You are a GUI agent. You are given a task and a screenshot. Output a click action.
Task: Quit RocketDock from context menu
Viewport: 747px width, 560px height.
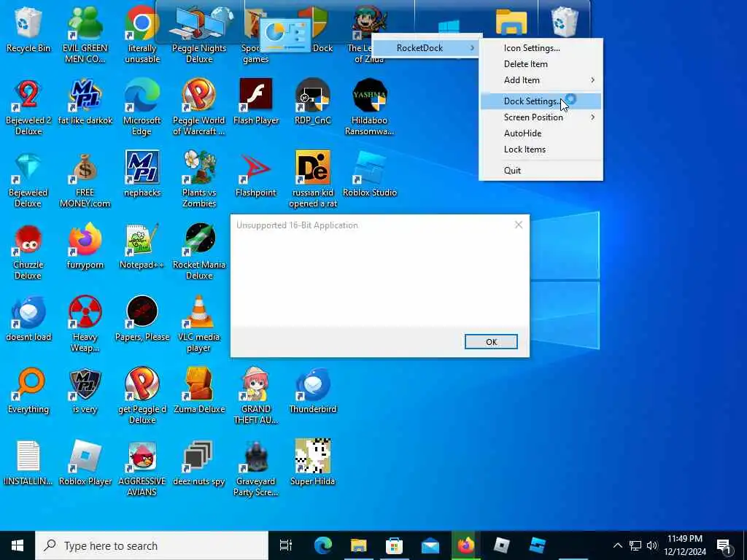click(541, 171)
